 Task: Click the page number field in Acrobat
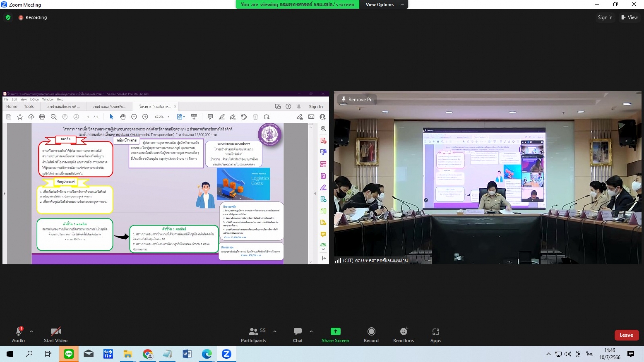tap(88, 117)
